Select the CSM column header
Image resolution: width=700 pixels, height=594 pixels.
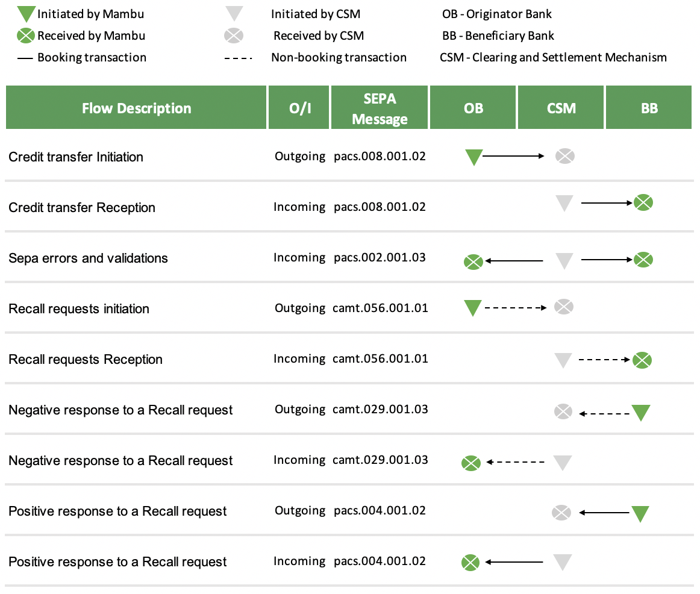point(561,108)
